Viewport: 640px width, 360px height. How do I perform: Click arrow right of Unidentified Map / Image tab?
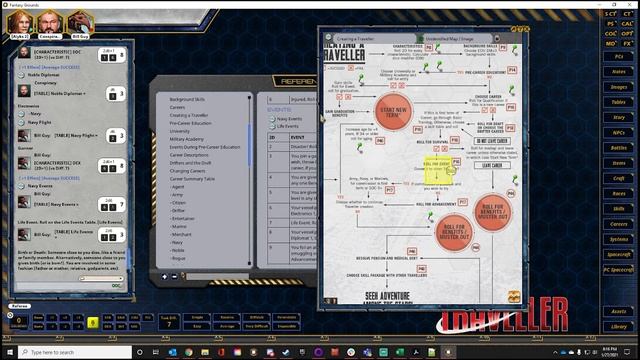[497, 38]
